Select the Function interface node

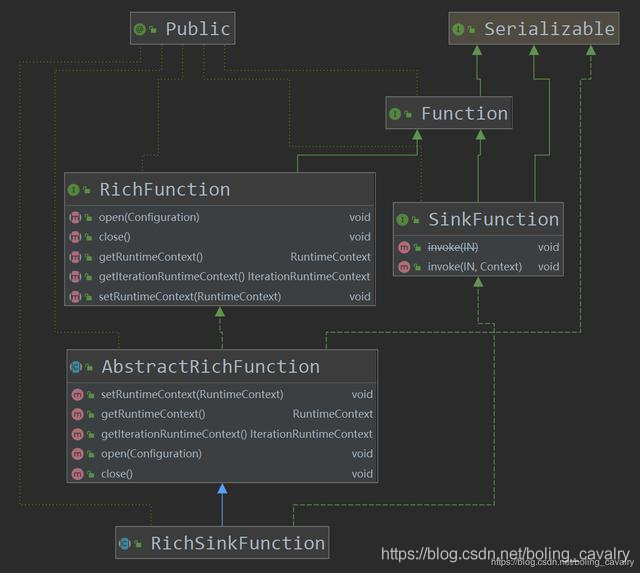pyautogui.click(x=449, y=113)
